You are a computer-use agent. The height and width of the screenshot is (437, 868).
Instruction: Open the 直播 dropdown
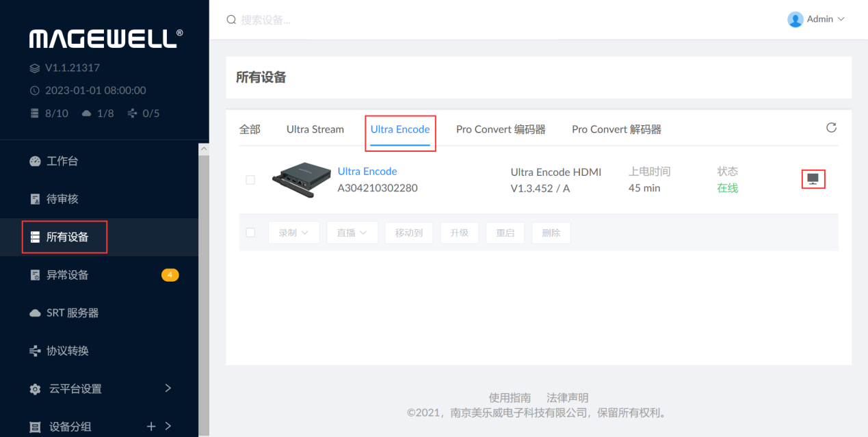tap(352, 233)
